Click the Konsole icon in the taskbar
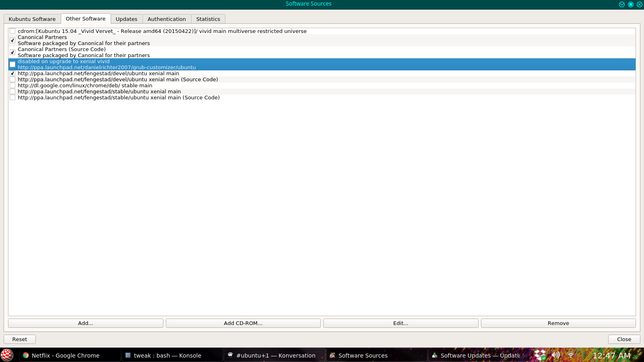The width and height of the screenshot is (644, 362). tap(128, 355)
